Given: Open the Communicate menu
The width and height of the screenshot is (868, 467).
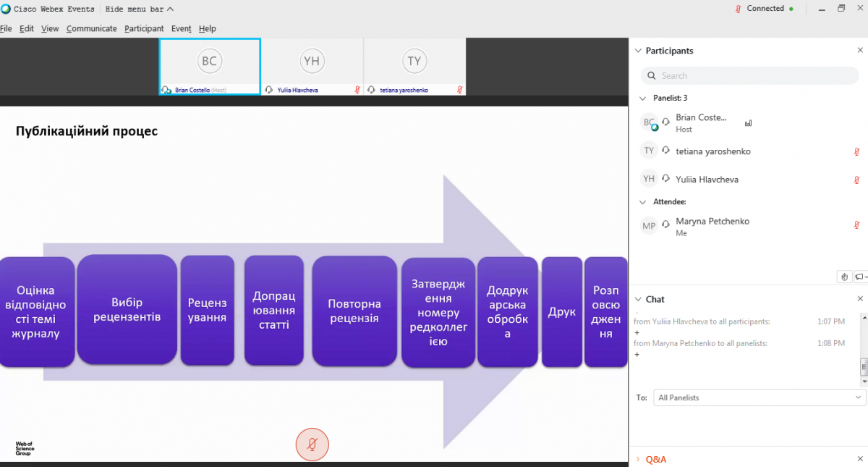Looking at the screenshot, I should 91,29.
